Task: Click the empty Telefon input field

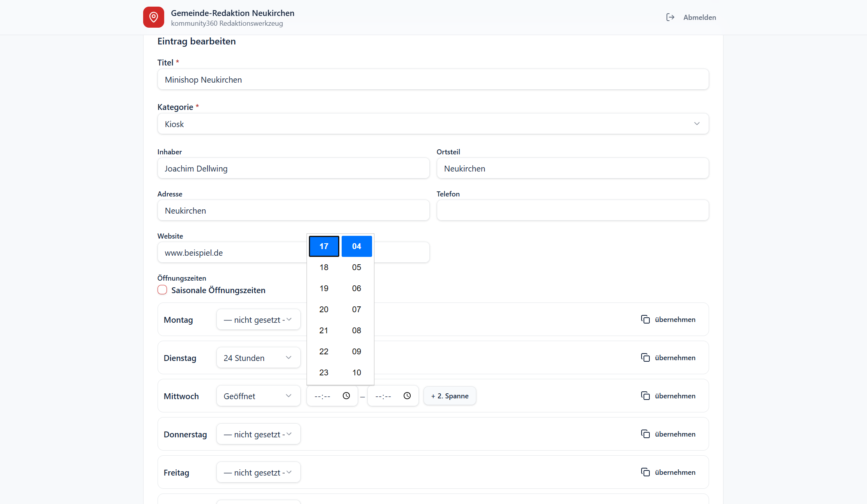Action: pyautogui.click(x=573, y=210)
